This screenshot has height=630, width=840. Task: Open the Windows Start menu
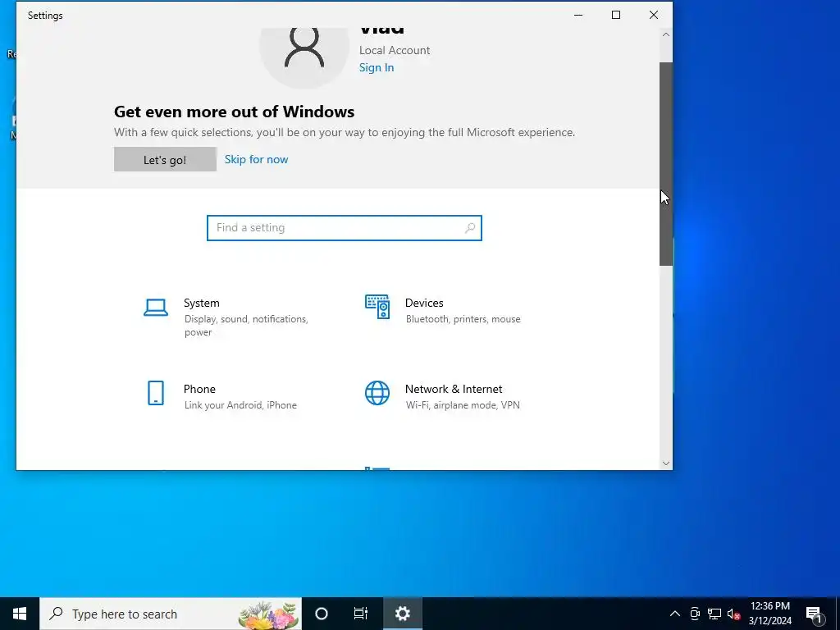(x=20, y=614)
